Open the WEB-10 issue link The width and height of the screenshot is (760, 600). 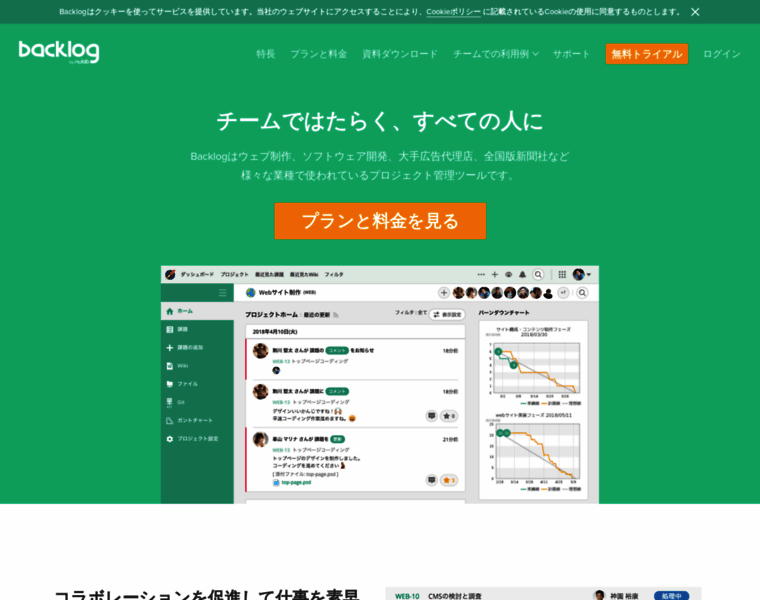pos(407,596)
